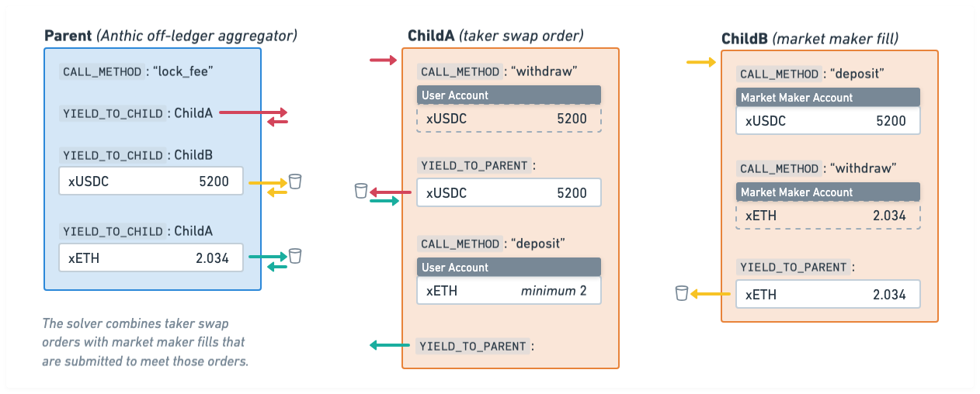
Task: Click the solver description caption text
Action: (146, 342)
